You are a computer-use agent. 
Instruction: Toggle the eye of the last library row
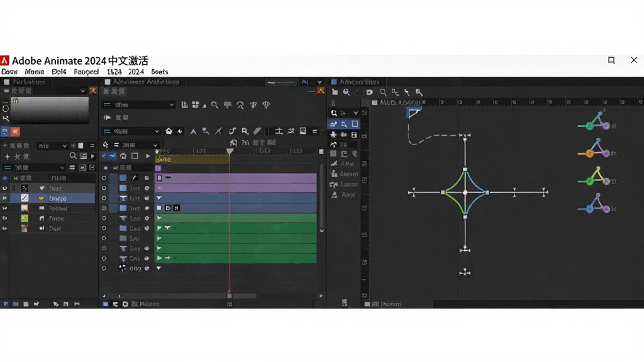[5, 229]
